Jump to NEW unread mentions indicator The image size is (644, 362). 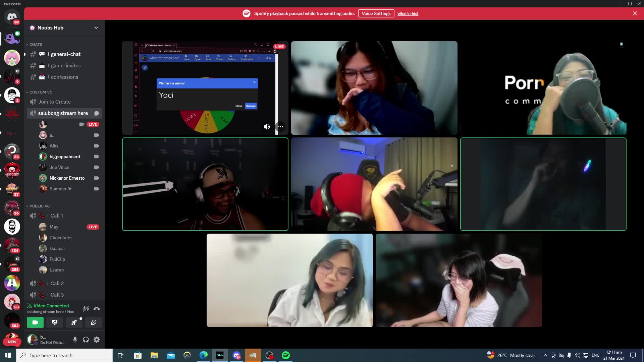pos(12,342)
